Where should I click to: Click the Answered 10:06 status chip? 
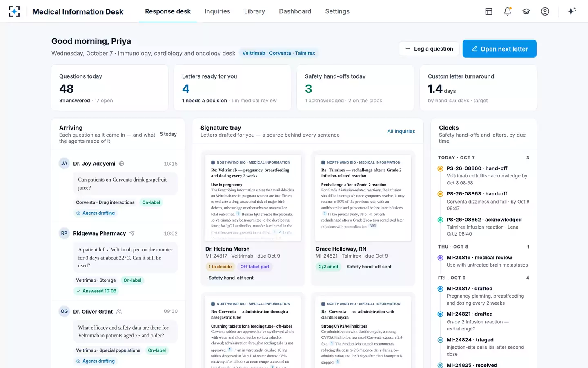click(x=96, y=291)
